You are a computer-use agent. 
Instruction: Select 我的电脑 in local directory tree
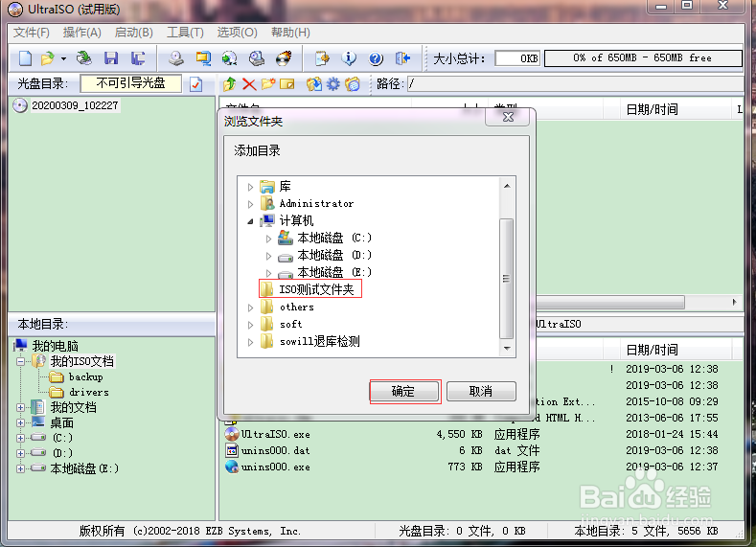point(55,346)
